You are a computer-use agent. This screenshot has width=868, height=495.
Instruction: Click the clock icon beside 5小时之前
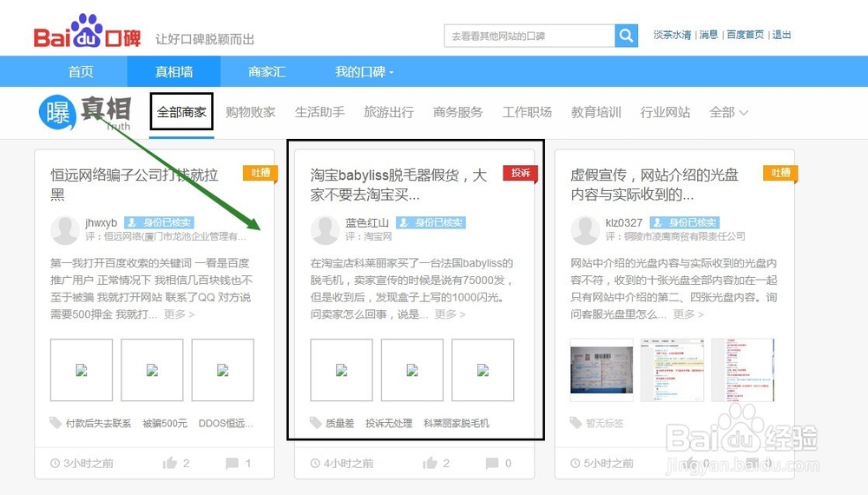tap(575, 463)
